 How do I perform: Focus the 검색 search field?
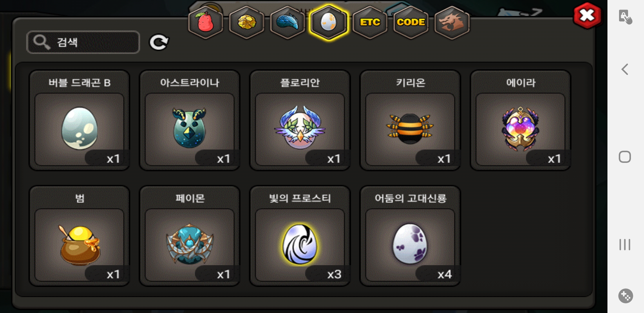(83, 42)
